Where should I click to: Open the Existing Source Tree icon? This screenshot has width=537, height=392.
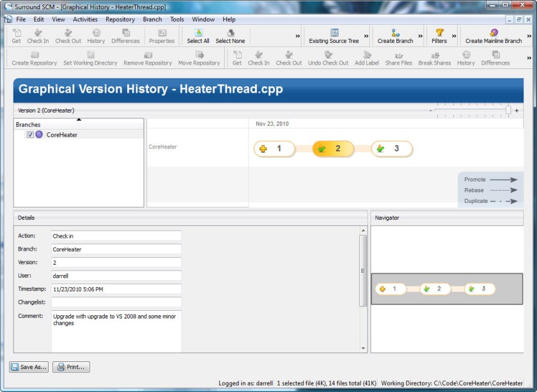pos(334,33)
